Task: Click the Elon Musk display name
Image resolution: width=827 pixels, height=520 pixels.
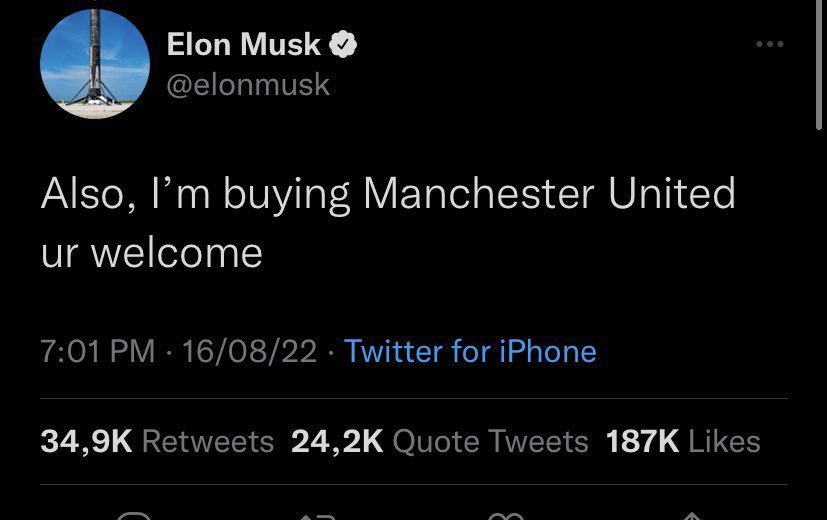Action: click(244, 45)
